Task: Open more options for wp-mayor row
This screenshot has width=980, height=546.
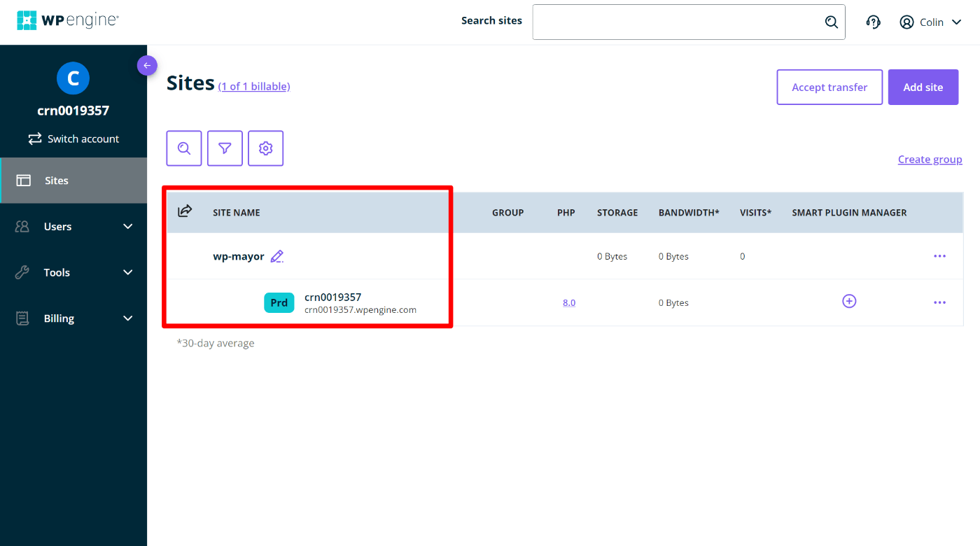Action: point(940,256)
